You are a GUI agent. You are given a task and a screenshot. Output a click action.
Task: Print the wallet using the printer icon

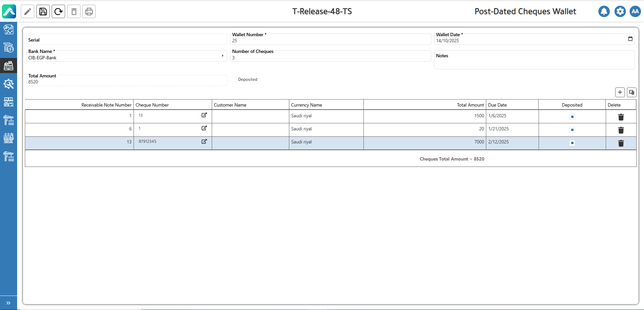coord(89,12)
